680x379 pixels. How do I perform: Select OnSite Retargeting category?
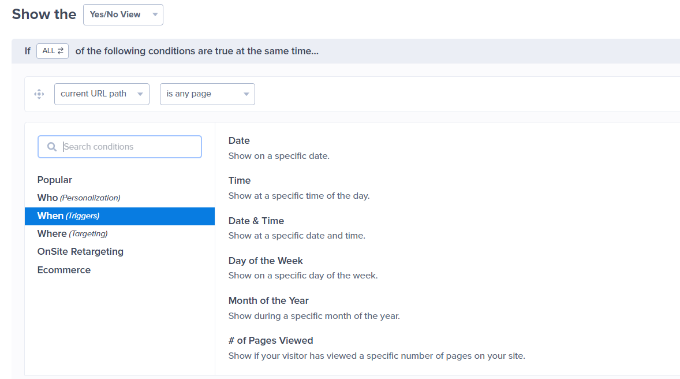point(80,252)
